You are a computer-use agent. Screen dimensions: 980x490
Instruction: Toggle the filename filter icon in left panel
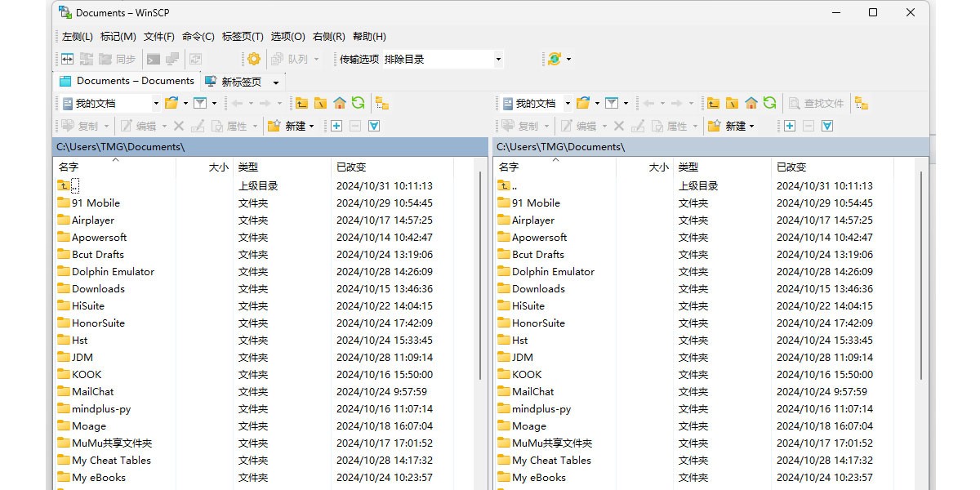[199, 103]
